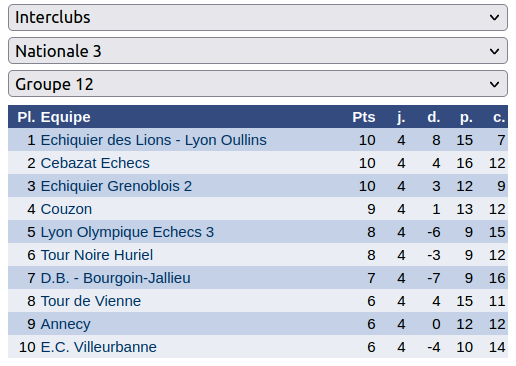Click the d. column header
This screenshot has height=366, width=516.
click(x=434, y=117)
